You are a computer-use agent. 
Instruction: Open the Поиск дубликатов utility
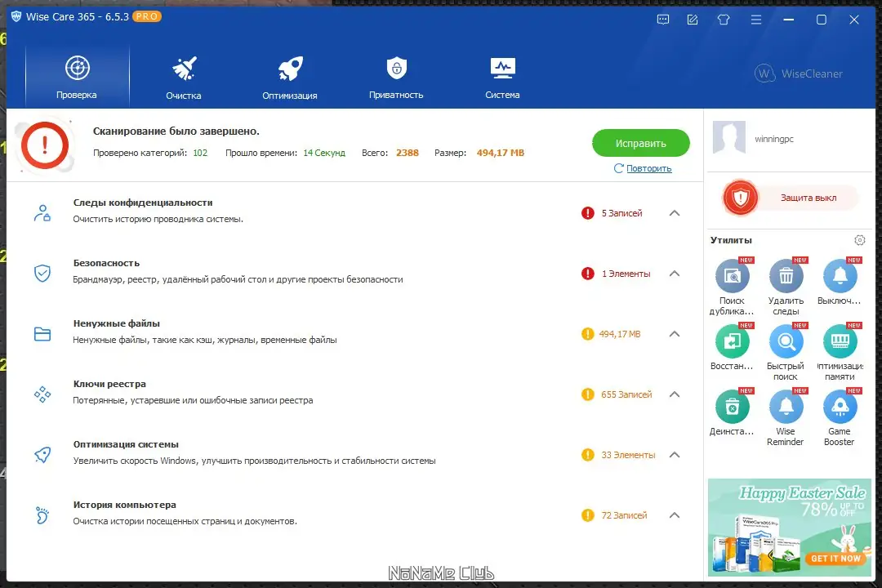[x=732, y=278]
